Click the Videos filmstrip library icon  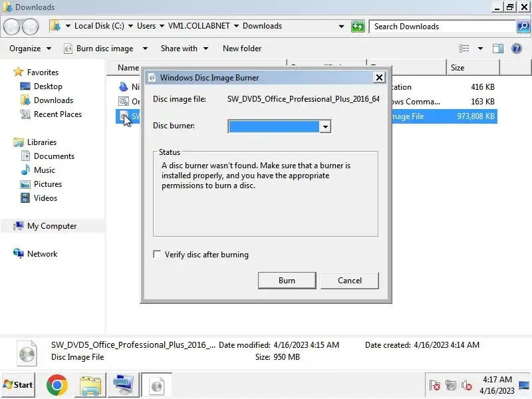pos(25,198)
